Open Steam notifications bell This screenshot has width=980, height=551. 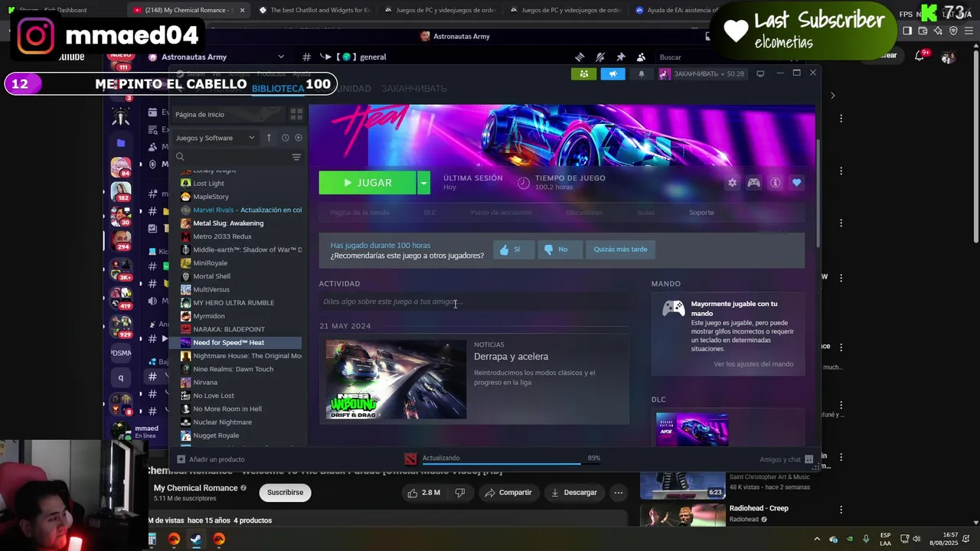[642, 73]
